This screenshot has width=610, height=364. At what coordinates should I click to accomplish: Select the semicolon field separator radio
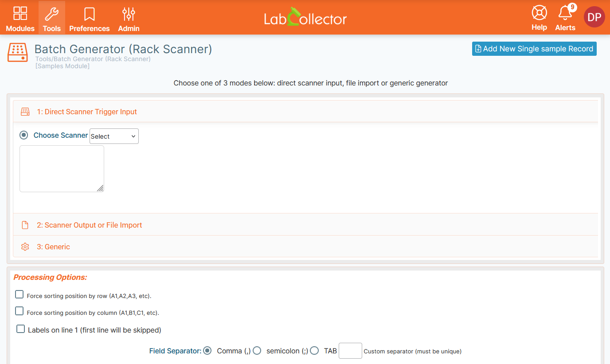pyautogui.click(x=257, y=351)
